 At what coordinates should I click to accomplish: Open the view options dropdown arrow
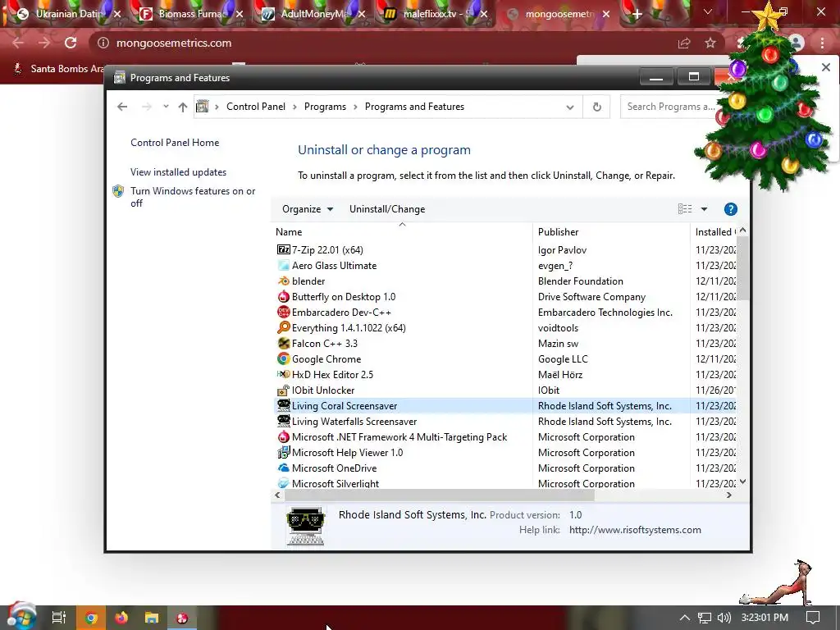(x=704, y=209)
